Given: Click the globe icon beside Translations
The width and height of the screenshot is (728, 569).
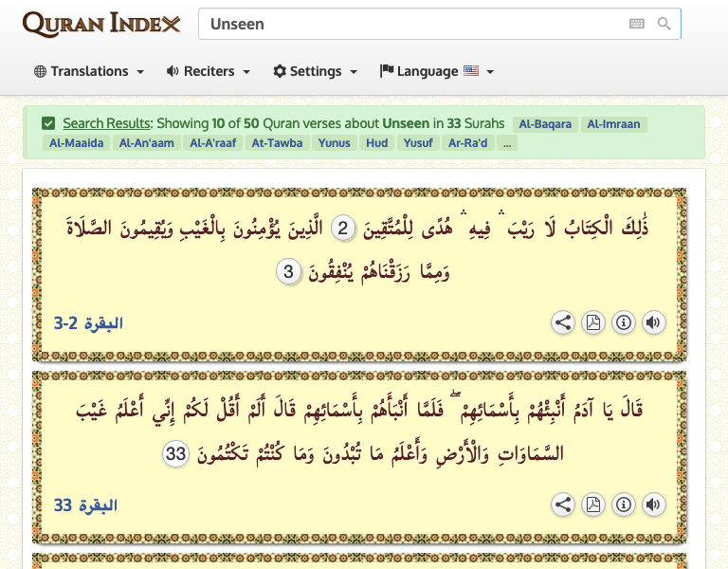Looking at the screenshot, I should (x=41, y=71).
